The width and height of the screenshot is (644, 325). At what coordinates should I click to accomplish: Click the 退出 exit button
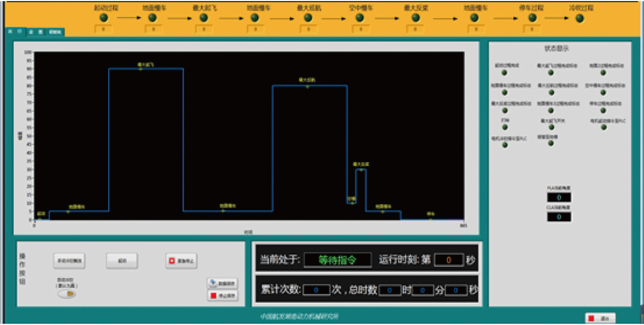tap(600, 318)
